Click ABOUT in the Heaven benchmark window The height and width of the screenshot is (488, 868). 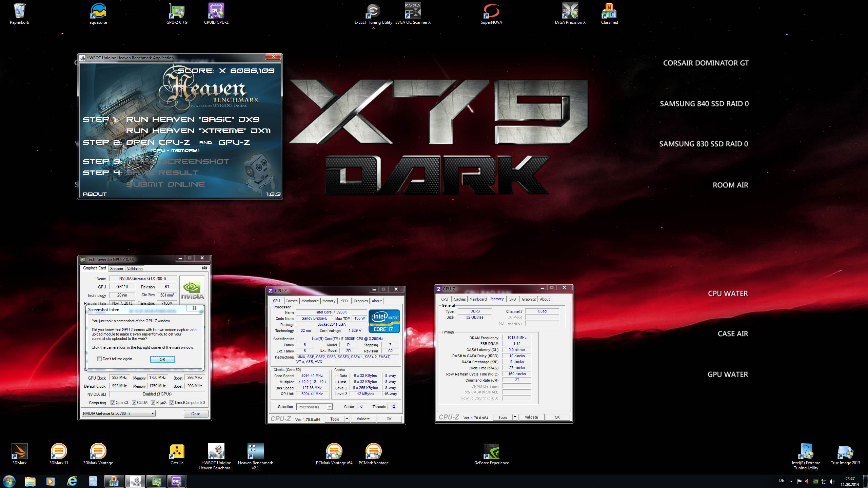point(95,194)
